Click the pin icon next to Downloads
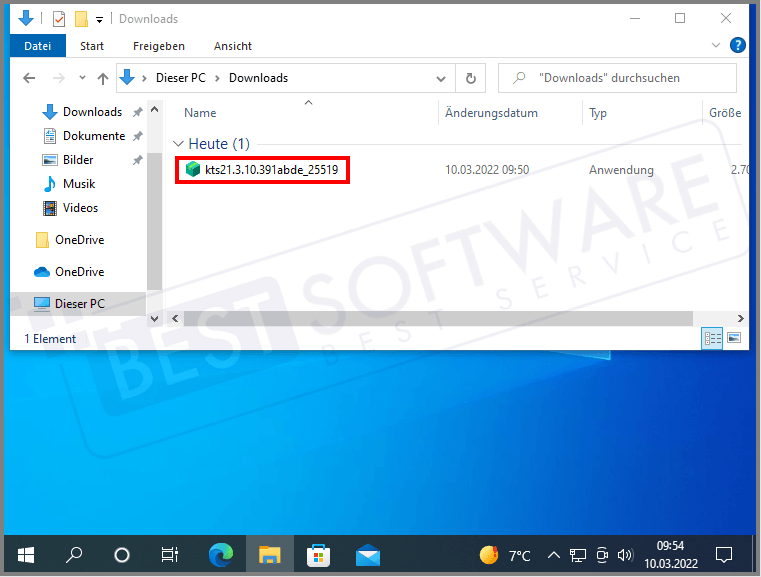The height and width of the screenshot is (577, 761). [138, 112]
